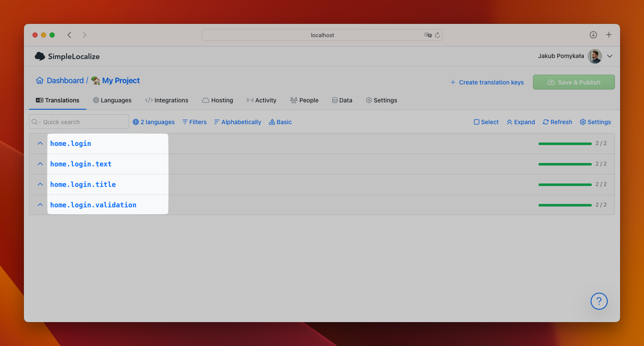The width and height of the screenshot is (644, 346).
Task: Select the home.login.text translation key
Action: pyautogui.click(x=81, y=164)
